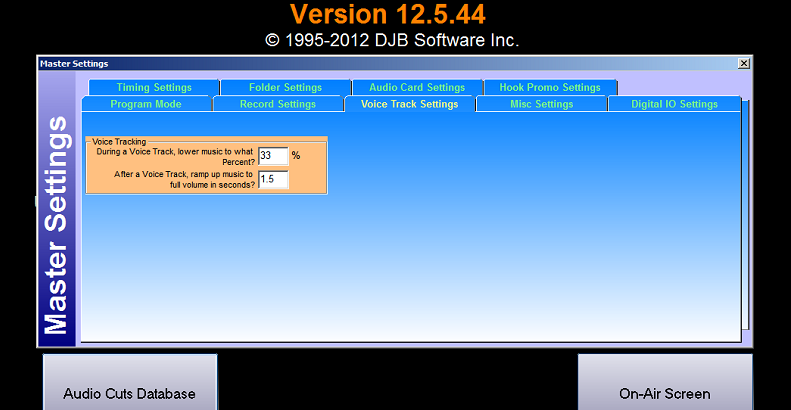
Task: Click the Version 12.5.44 heading text
Action: point(392,14)
